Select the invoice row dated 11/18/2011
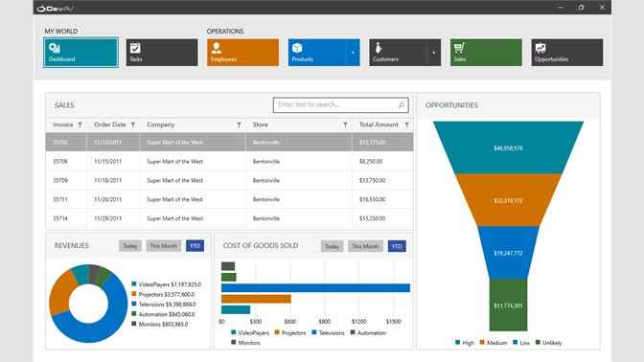 tap(230, 180)
